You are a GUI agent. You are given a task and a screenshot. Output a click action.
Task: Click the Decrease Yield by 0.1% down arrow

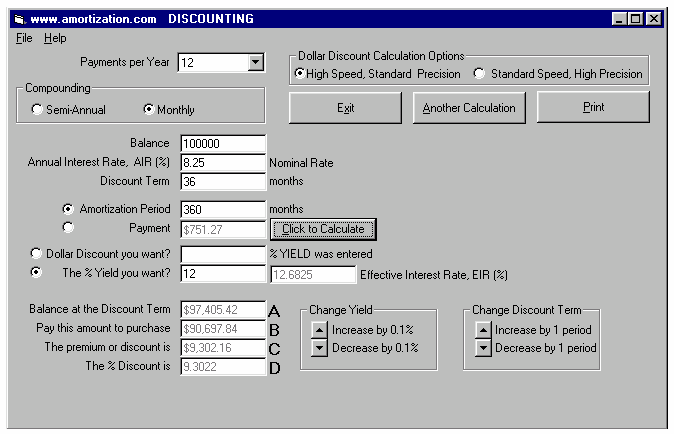(x=319, y=348)
